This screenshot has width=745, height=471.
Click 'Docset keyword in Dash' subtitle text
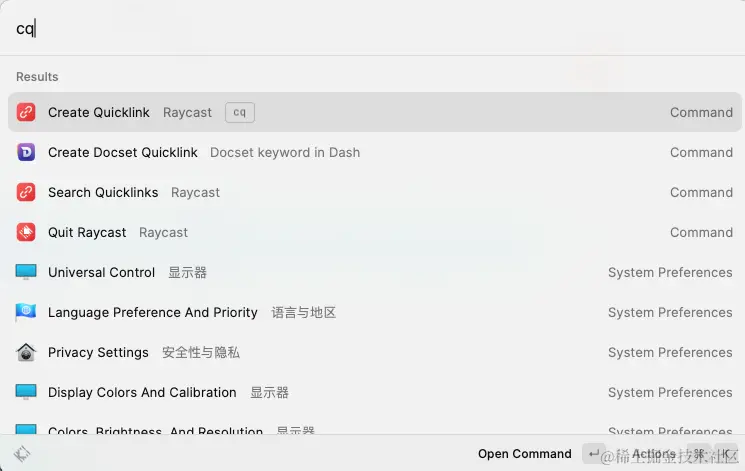click(285, 152)
